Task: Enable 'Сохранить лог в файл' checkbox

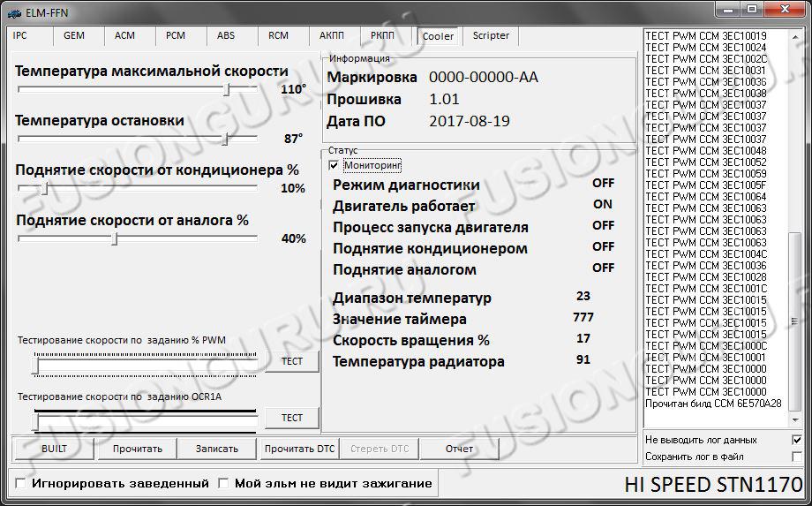Action: click(x=796, y=457)
